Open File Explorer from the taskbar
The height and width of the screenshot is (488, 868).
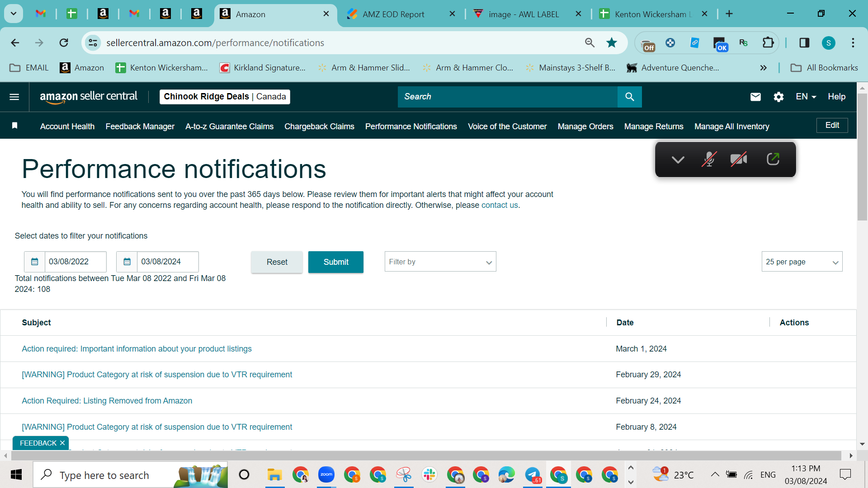pos(274,475)
